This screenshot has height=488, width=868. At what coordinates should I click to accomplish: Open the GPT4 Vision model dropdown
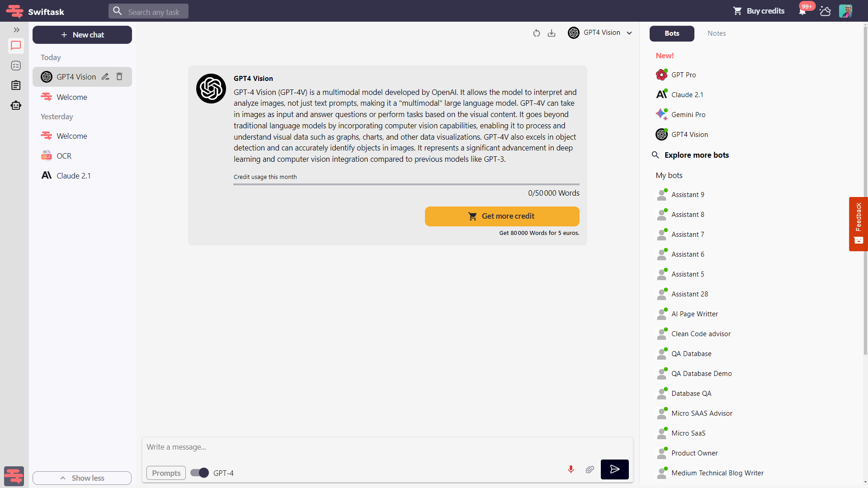600,33
